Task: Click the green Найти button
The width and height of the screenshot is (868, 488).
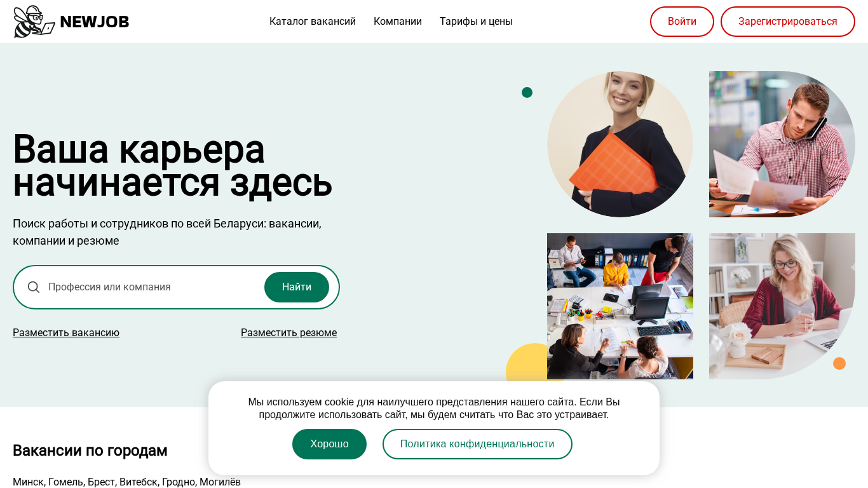Action: click(297, 287)
